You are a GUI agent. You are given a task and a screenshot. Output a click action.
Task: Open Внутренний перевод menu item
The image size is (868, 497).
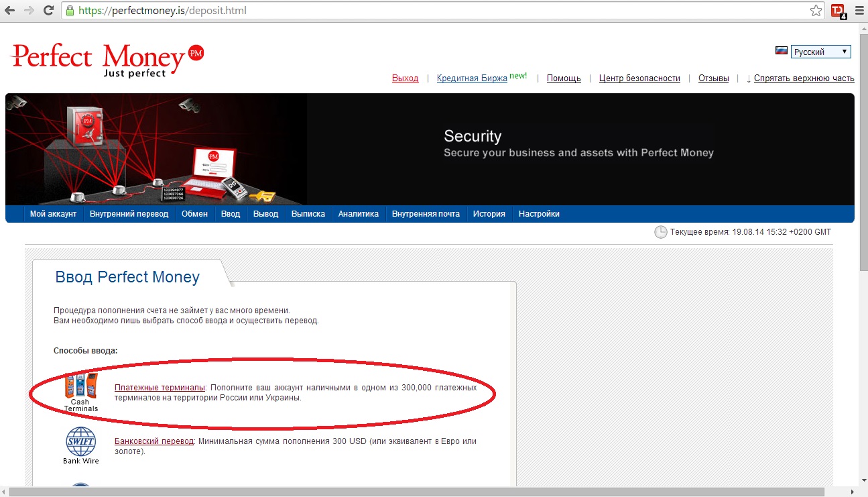(x=129, y=214)
